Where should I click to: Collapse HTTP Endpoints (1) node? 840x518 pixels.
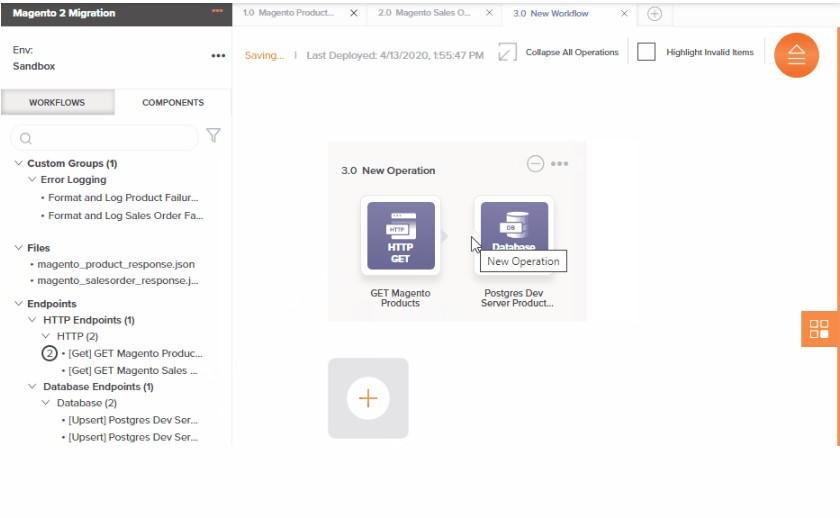(x=32, y=320)
